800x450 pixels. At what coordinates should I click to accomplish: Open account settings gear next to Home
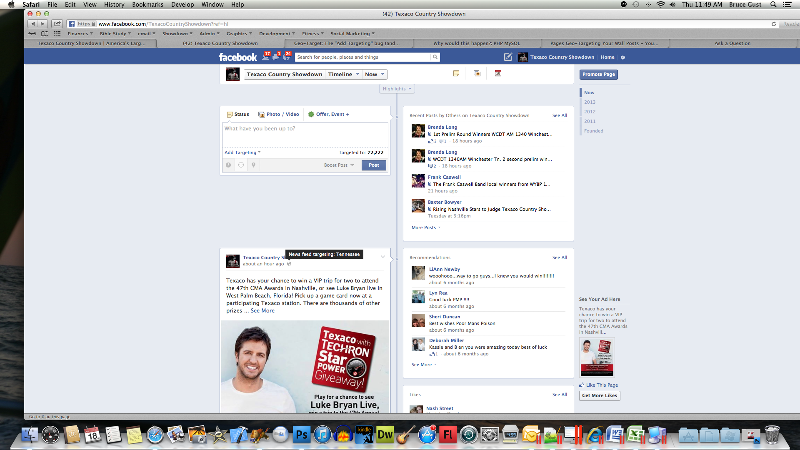click(623, 57)
